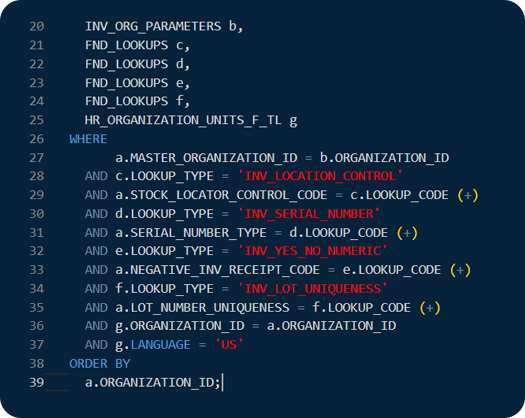Place cursor on INV_ORG_PARAMETERS table name

tap(153, 26)
